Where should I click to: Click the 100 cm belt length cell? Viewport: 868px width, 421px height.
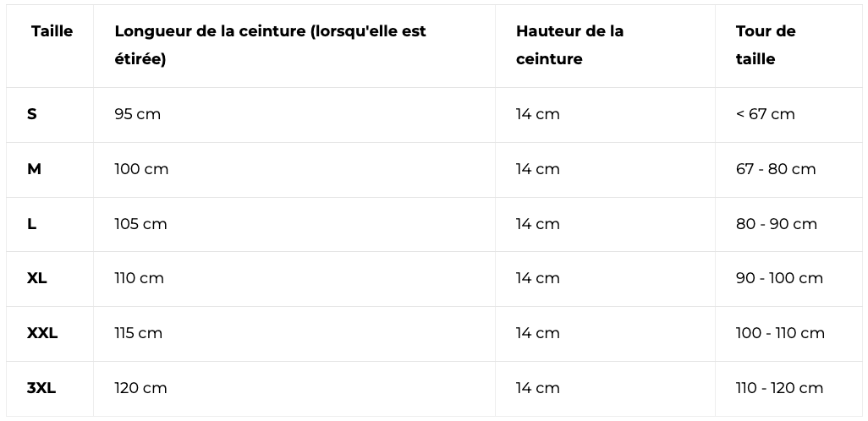click(x=141, y=169)
